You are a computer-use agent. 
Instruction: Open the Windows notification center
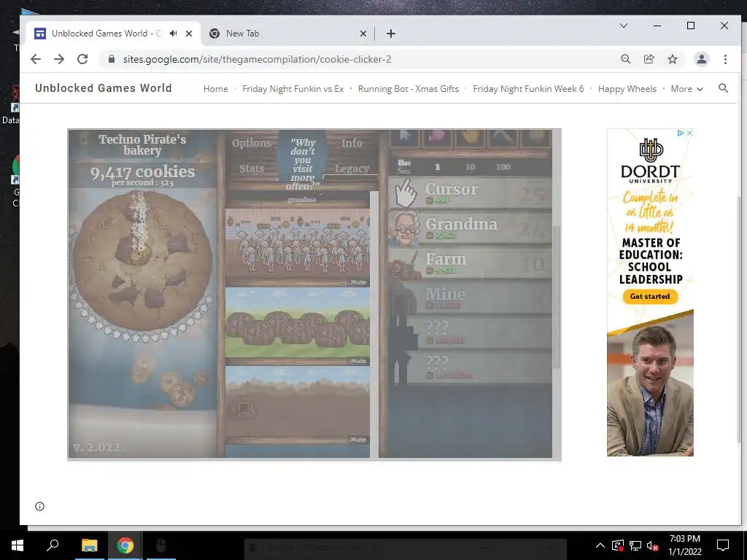[723, 545]
